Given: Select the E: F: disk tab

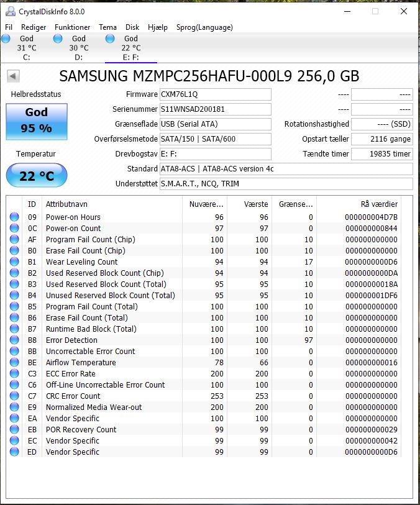Looking at the screenshot, I should [x=130, y=48].
